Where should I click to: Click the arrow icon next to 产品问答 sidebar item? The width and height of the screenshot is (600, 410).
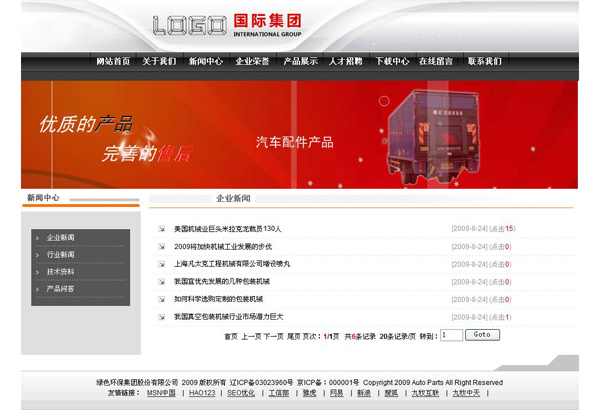tap(38, 289)
